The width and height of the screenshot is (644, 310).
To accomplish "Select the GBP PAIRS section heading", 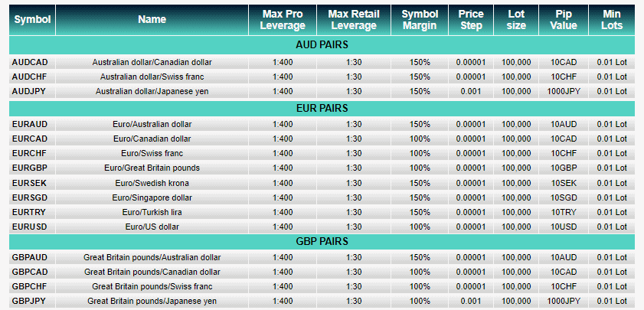I will pyautogui.click(x=322, y=241).
